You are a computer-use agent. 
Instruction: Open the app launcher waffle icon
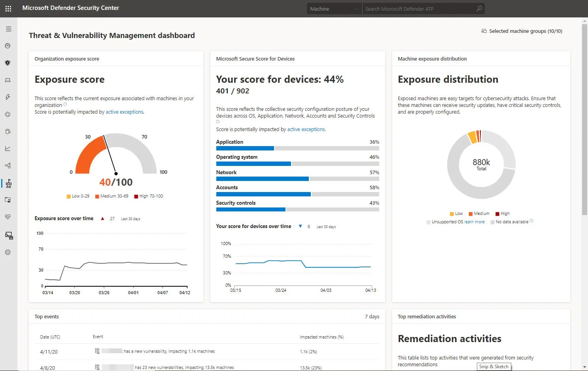tap(8, 8)
